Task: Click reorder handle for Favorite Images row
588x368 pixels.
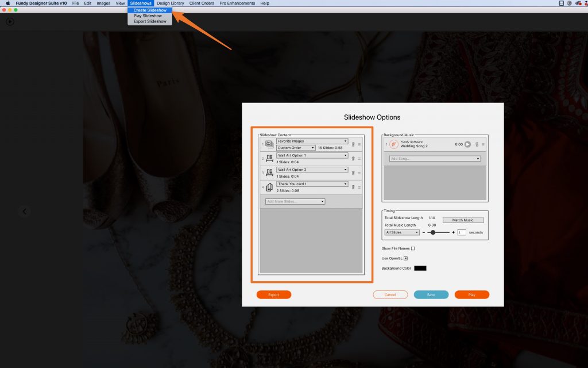Action: point(359,144)
